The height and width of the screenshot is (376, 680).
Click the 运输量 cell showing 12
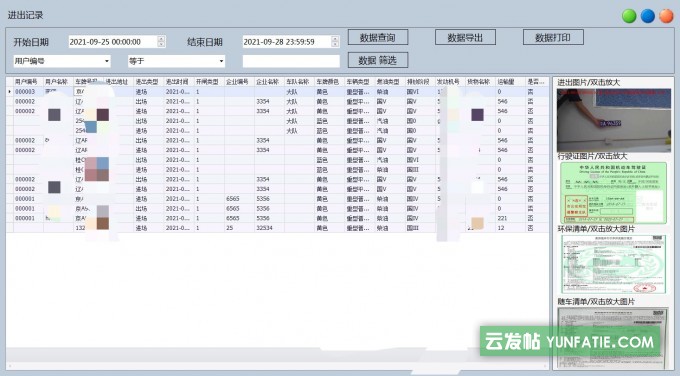[x=510, y=228]
